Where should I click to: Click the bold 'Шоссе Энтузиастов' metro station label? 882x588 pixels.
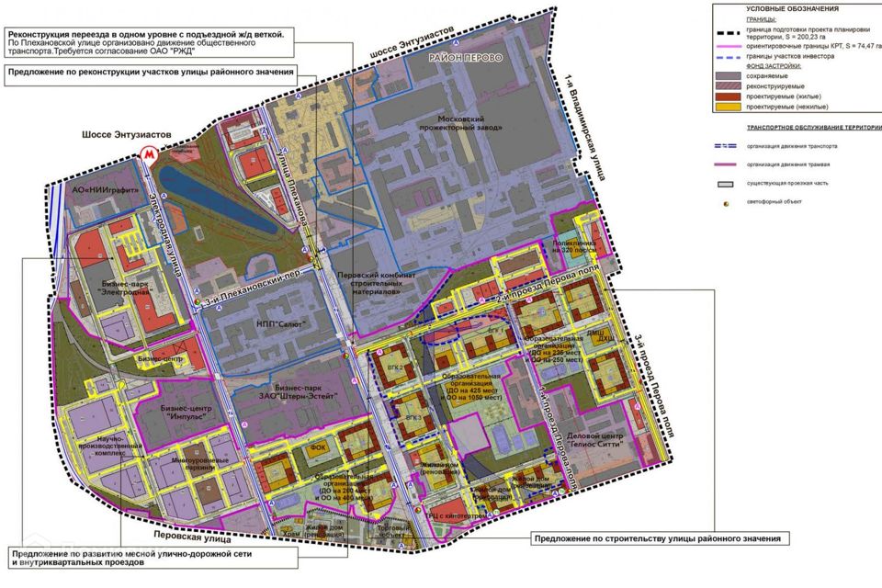127,134
